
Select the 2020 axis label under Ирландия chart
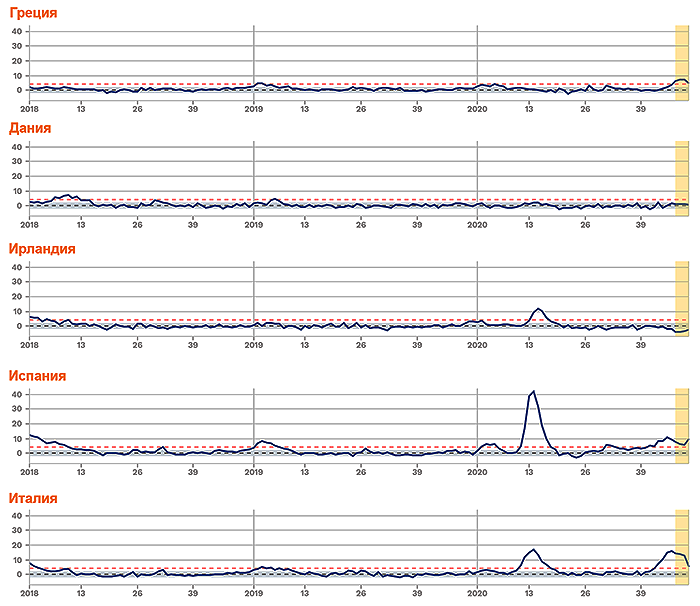tap(477, 345)
